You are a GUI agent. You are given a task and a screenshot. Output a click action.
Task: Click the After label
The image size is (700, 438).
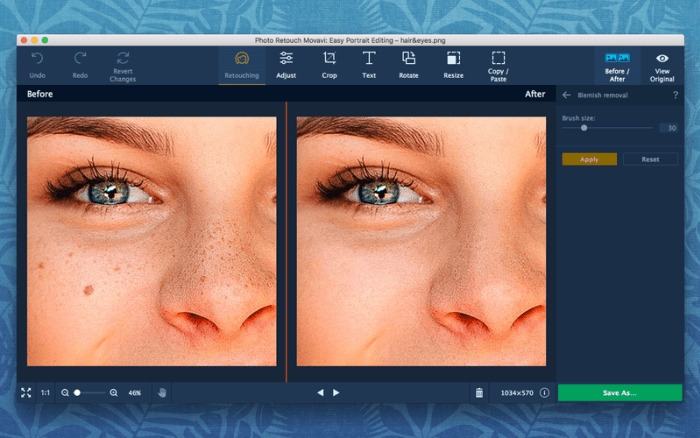[x=535, y=94]
